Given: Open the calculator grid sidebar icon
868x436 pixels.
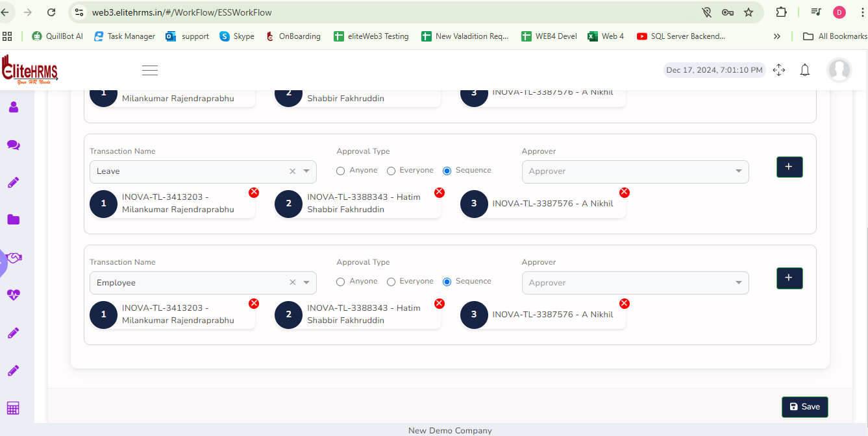Looking at the screenshot, I should click(x=13, y=408).
